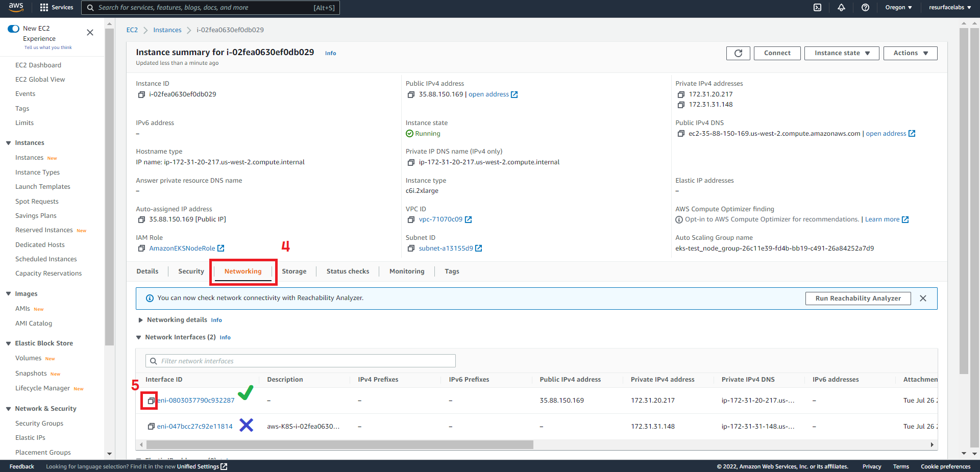Open the Status checks tab

click(348, 271)
